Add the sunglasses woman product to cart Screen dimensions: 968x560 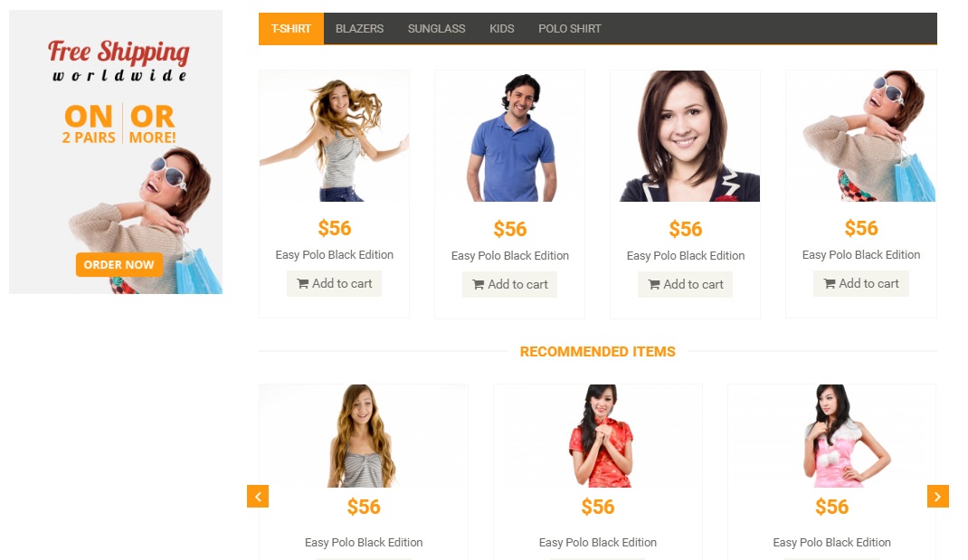tap(860, 283)
